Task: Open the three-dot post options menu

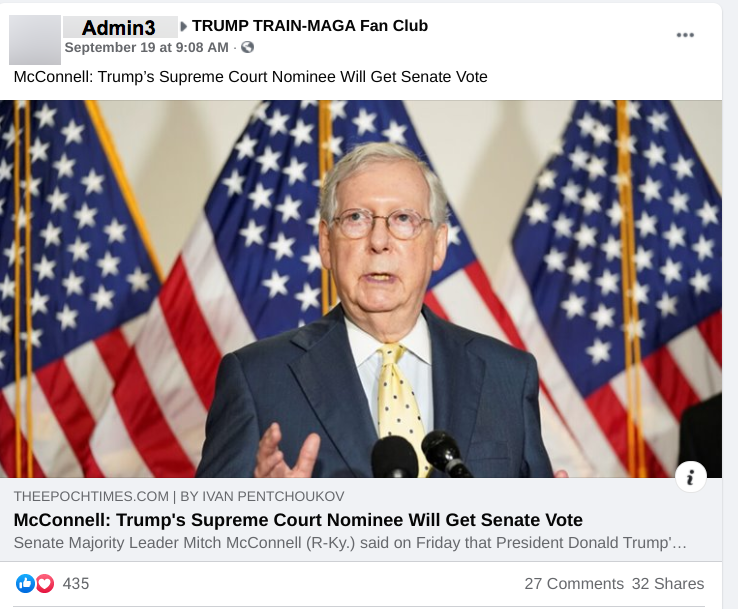Action: point(685,35)
